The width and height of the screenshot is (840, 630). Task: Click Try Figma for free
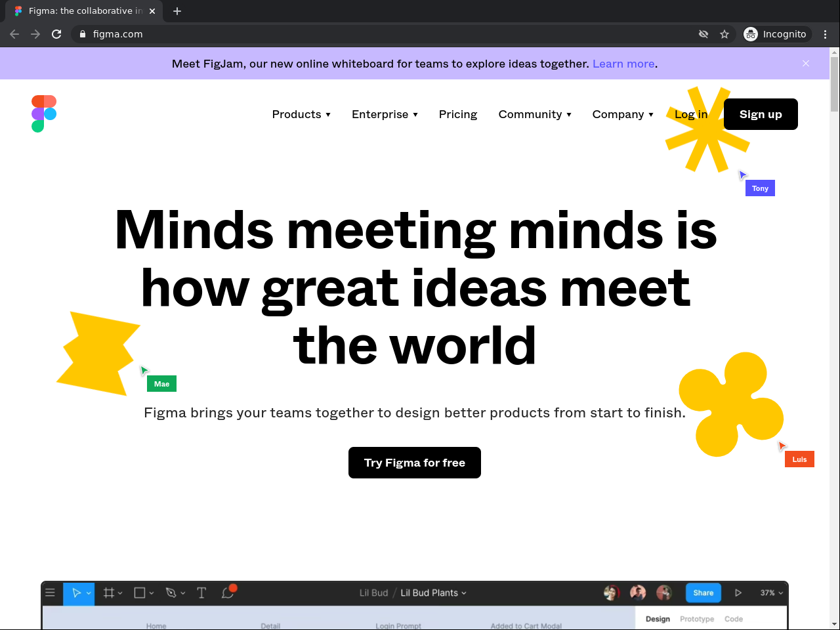(415, 463)
